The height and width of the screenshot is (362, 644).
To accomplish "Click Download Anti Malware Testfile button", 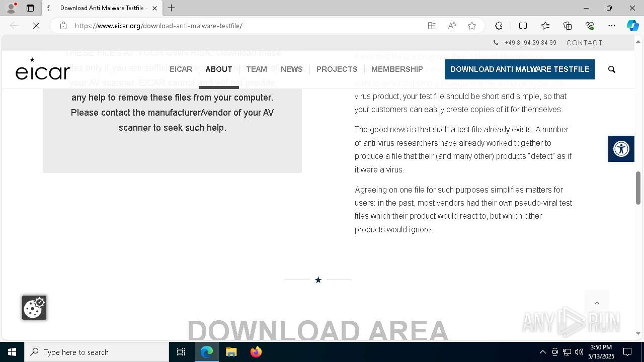I will pos(520,69).
